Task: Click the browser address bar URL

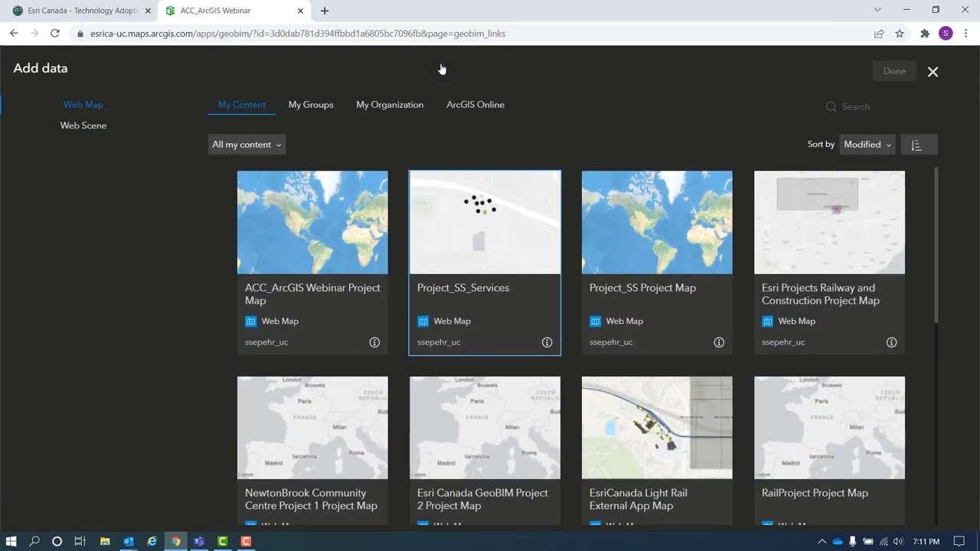Action: coord(298,34)
